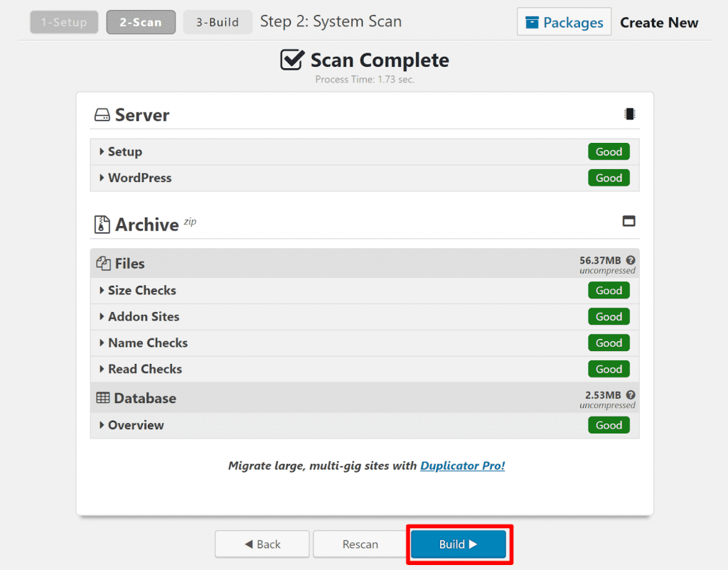
Task: Click the Database table icon
Action: pyautogui.click(x=103, y=399)
